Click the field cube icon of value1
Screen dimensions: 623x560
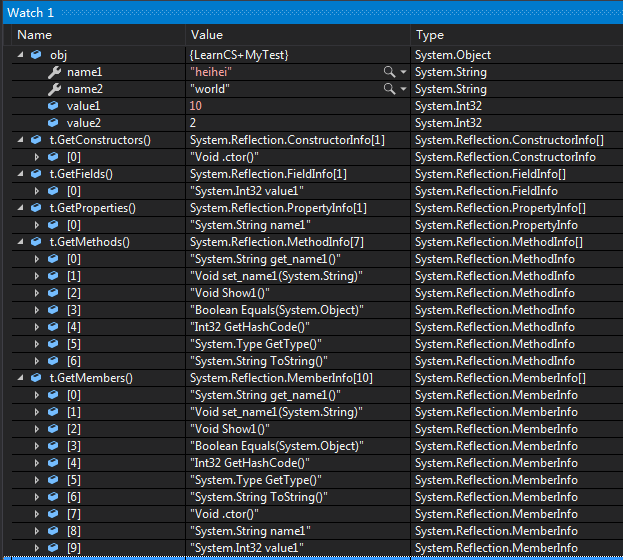[x=53, y=105]
